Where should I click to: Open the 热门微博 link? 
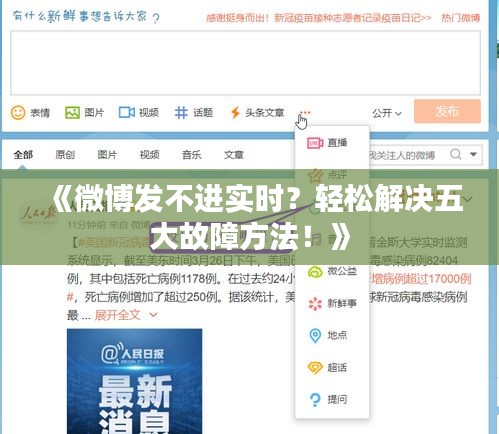point(460,18)
